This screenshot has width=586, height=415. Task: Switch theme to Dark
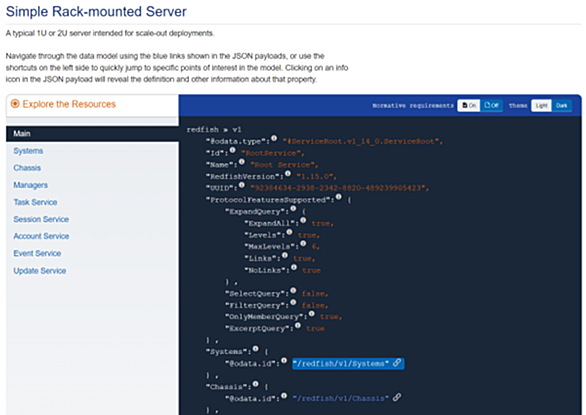tap(561, 105)
